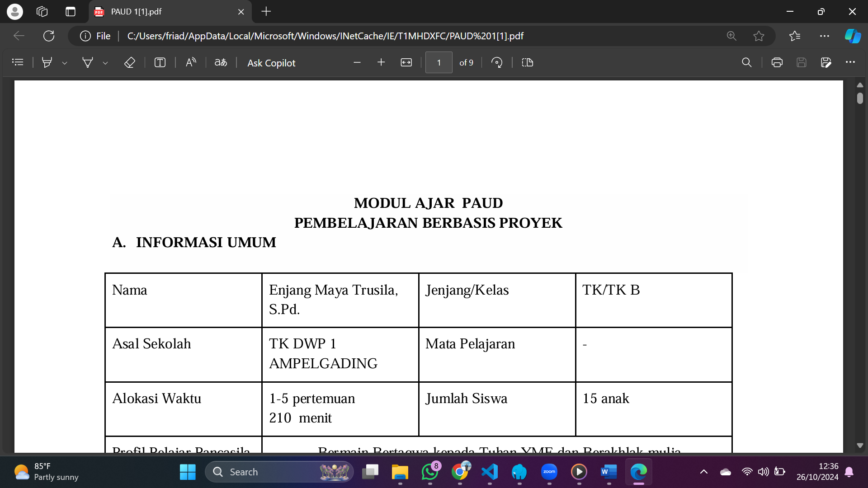
Task: Click Save as in PDF toolbar
Action: [826, 62]
